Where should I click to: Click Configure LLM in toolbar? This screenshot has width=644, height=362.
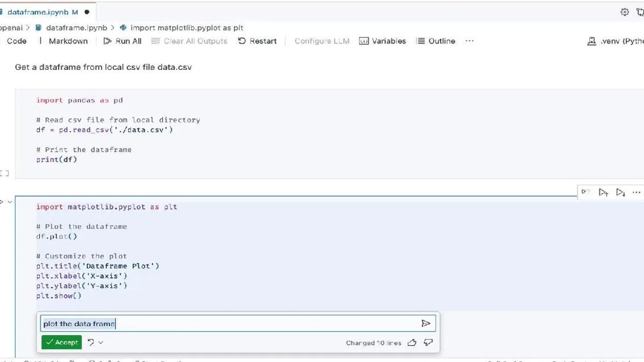tap(322, 41)
